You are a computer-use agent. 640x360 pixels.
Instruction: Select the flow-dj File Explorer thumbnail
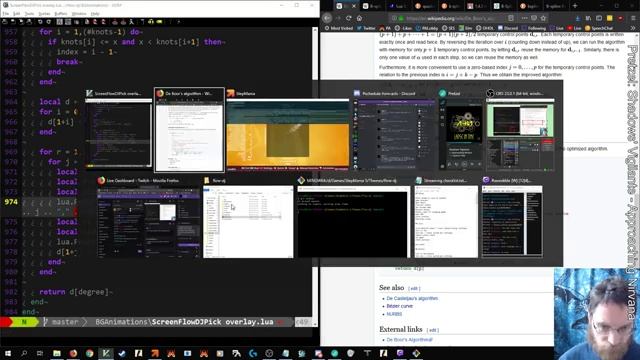pyautogui.click(x=248, y=218)
